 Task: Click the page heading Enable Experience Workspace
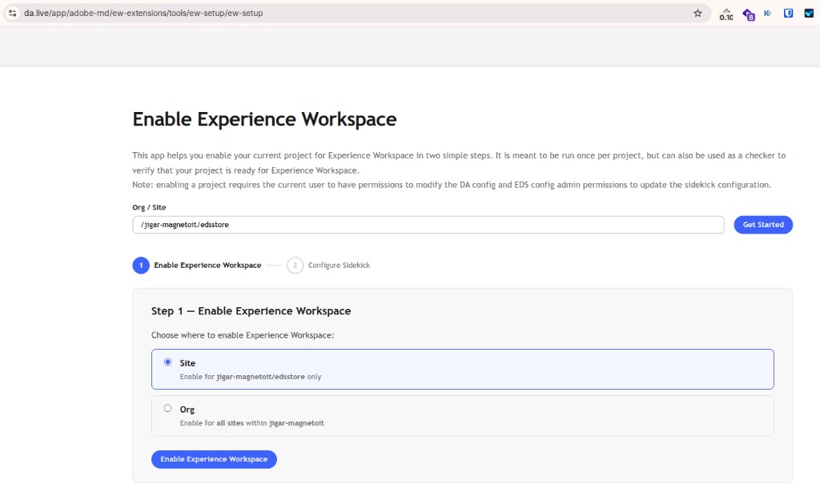pos(264,120)
